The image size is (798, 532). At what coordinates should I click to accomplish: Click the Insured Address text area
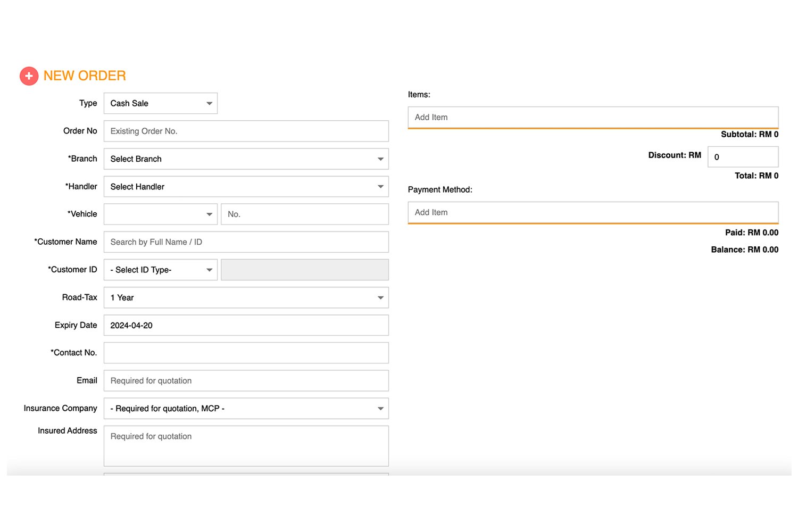[246, 446]
